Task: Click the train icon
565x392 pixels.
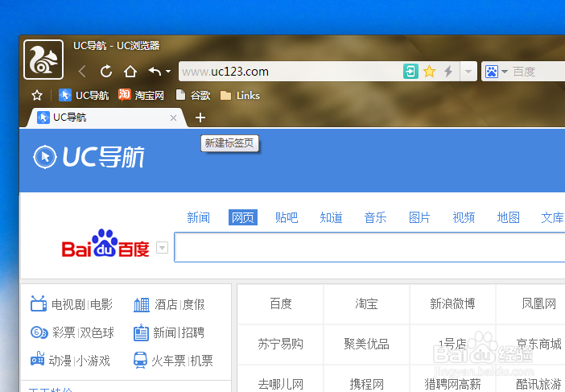Action: pyautogui.click(x=140, y=360)
